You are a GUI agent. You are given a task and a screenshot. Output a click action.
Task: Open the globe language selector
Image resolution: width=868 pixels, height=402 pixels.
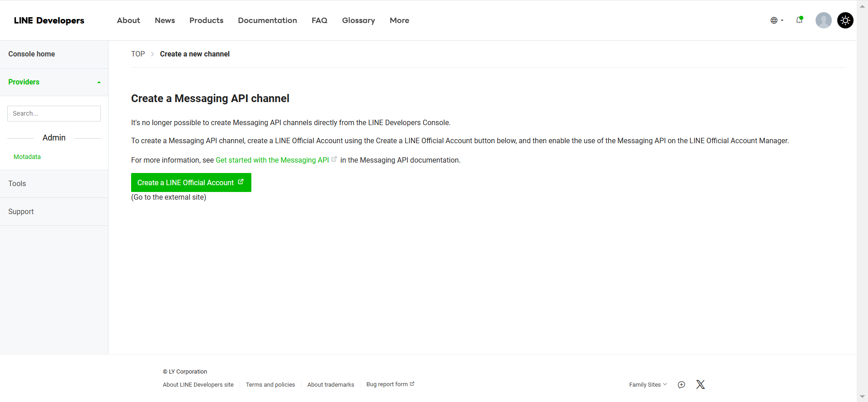pos(776,20)
